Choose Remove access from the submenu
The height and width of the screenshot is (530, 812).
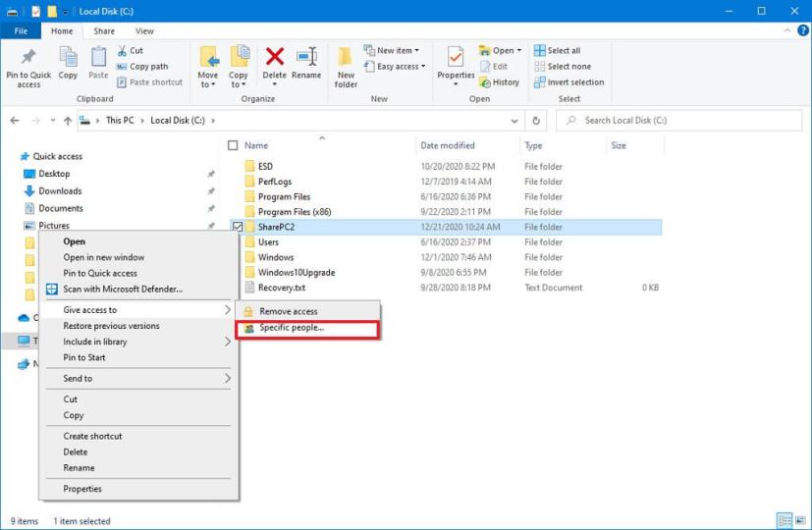(x=307, y=311)
